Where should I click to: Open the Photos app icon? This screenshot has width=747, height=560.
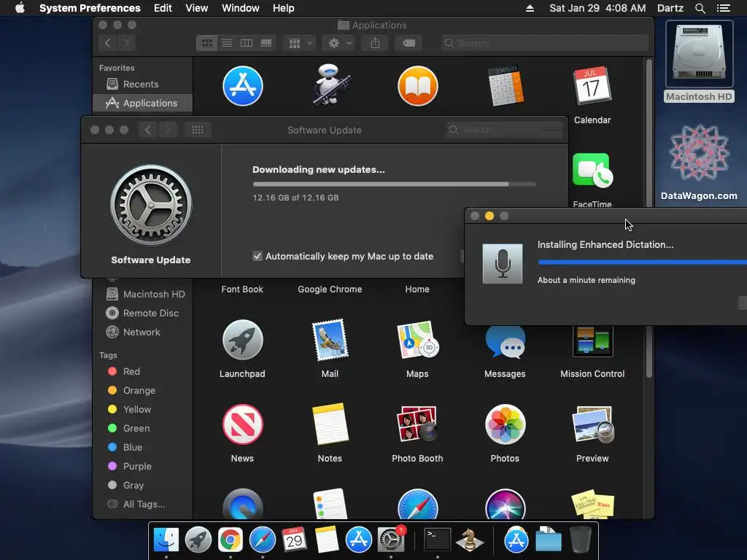coord(505,424)
